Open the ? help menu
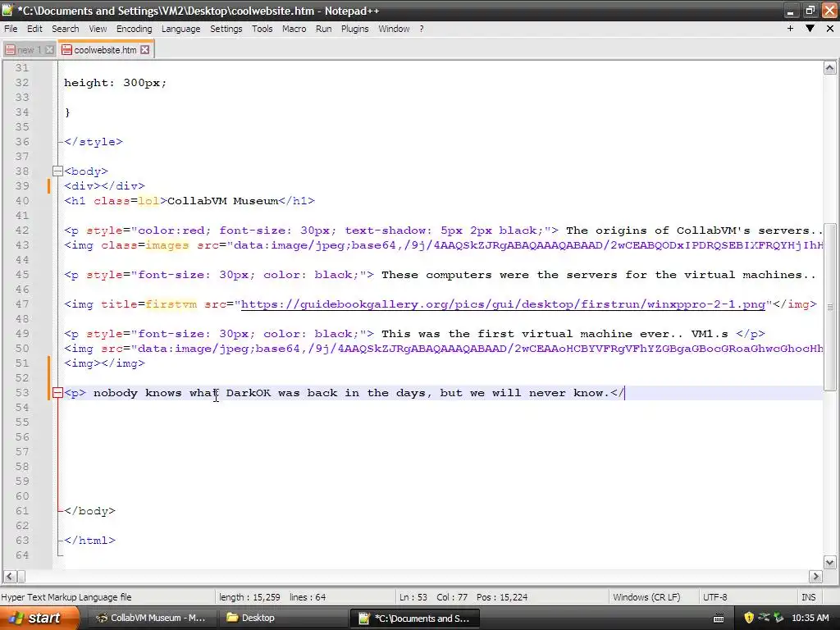Viewport: 840px width, 630px height. [x=422, y=29]
